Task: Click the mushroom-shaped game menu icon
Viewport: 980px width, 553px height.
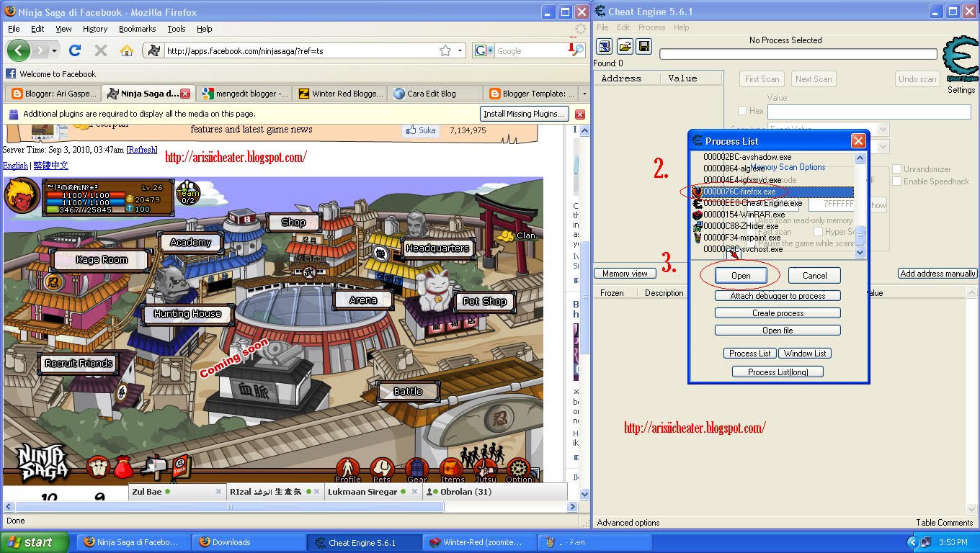Action: pos(97,467)
